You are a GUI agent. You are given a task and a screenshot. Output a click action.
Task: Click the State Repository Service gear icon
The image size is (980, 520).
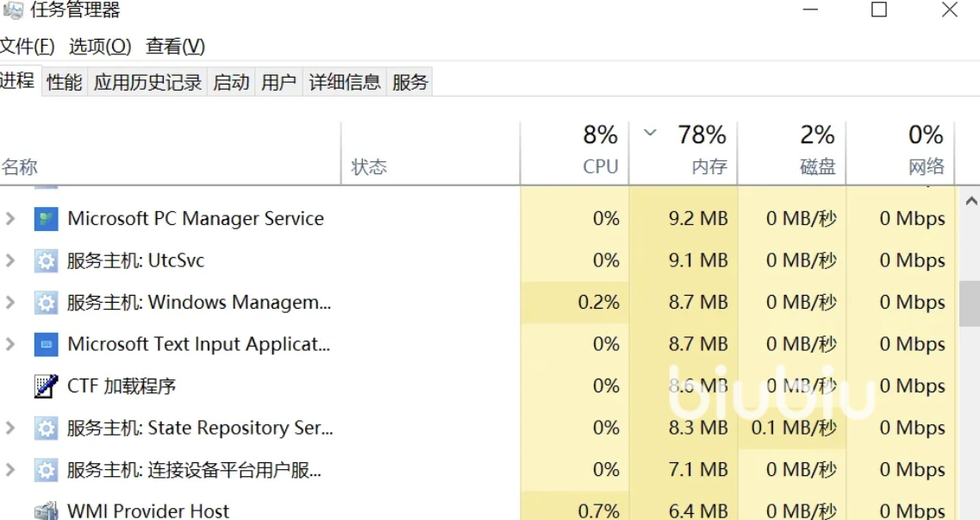[46, 428]
